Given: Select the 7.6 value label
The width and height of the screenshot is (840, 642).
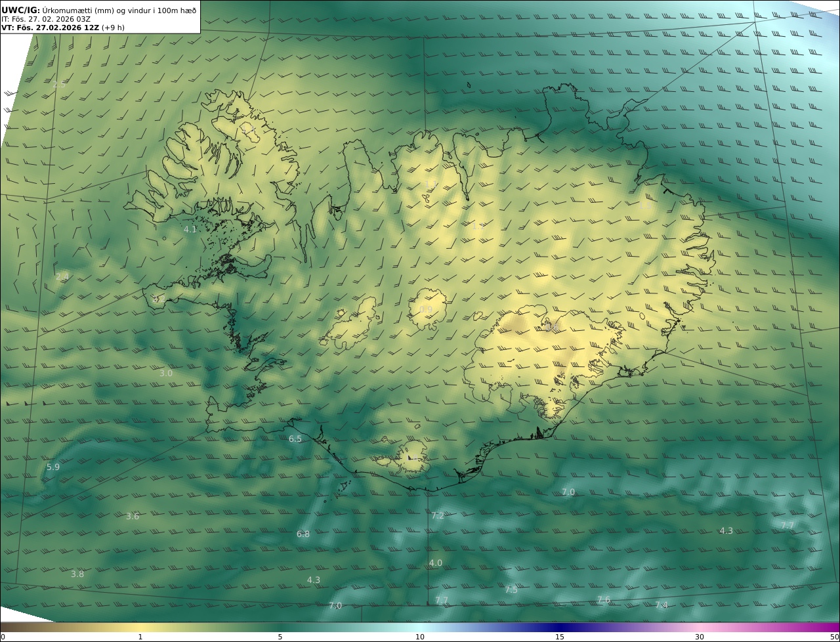Looking at the screenshot, I should (604, 599).
